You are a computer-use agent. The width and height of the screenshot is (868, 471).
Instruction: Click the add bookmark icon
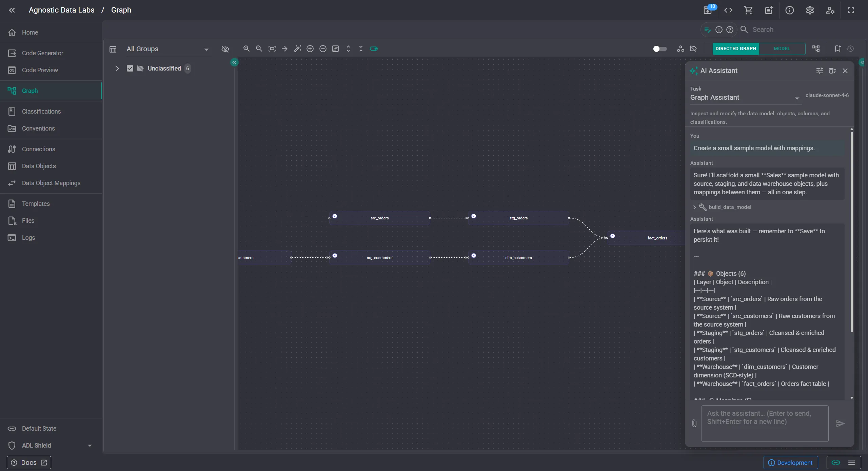pos(837,49)
